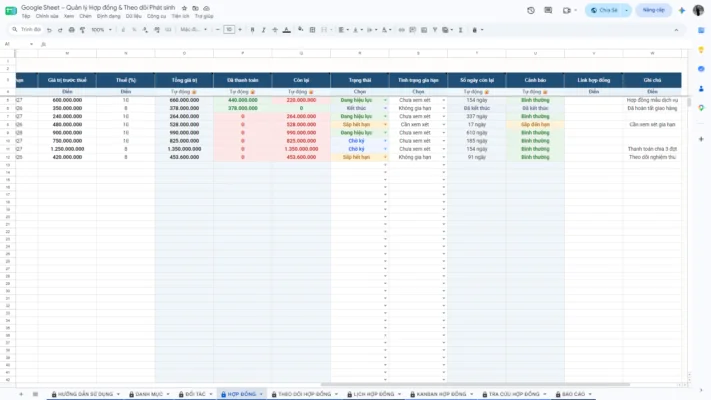Image resolution: width=711 pixels, height=400 pixels.
Task: Click the undo icon in the toolbar
Action: pyautogui.click(x=49, y=30)
